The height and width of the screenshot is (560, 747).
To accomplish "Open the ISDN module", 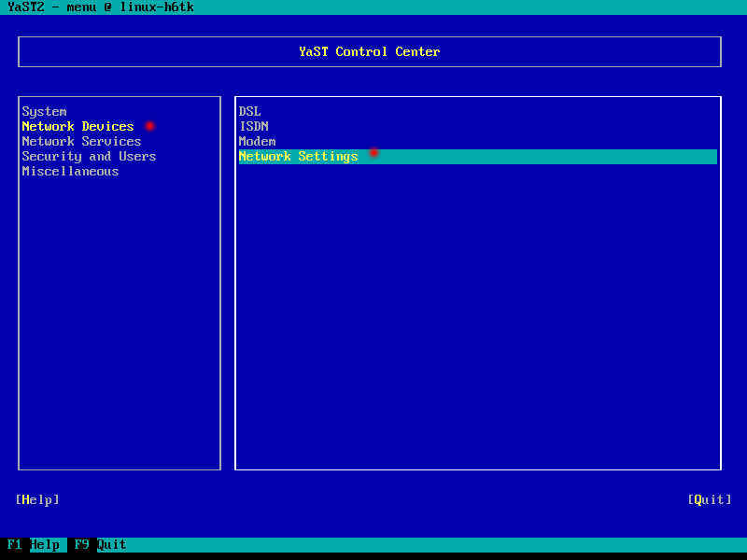I will click(x=254, y=126).
